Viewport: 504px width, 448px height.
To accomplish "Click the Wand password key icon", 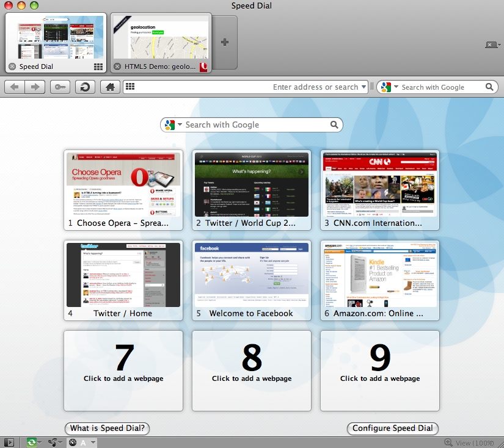I will point(60,87).
